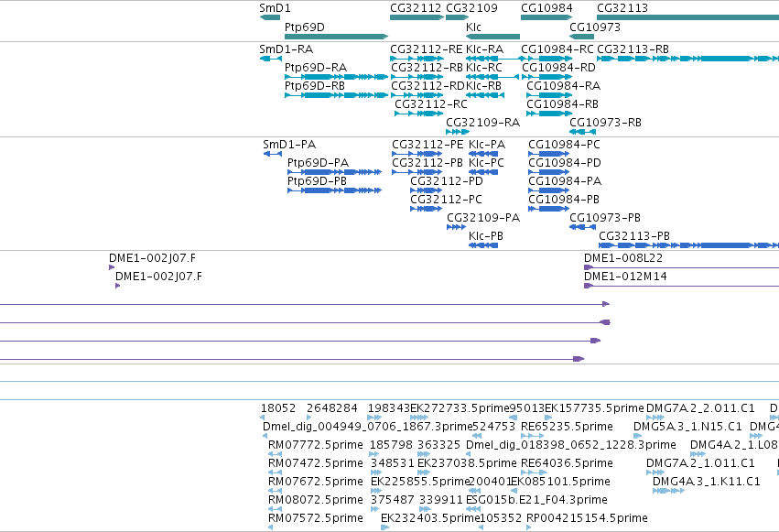
Task: Select EST RM07672.5prime
Action: tap(276, 491)
